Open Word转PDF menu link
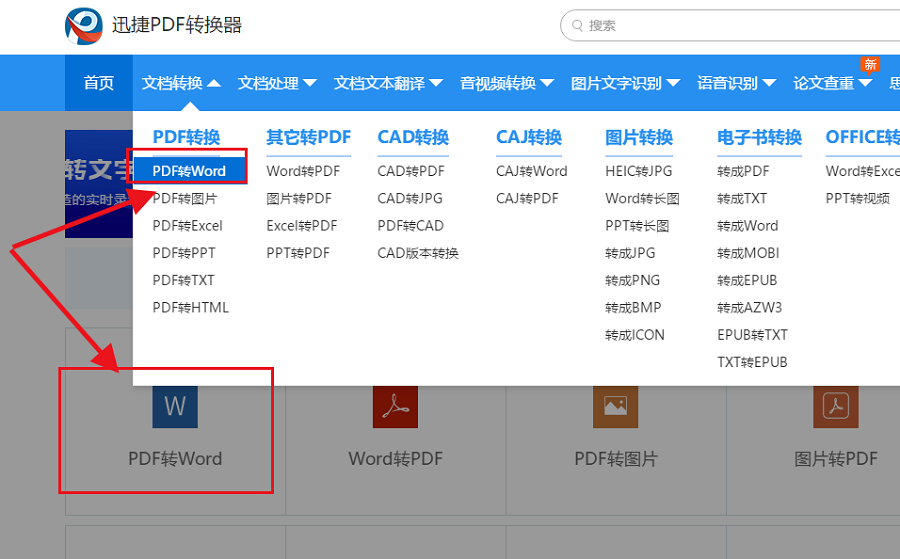The height and width of the screenshot is (559, 900). 303,171
